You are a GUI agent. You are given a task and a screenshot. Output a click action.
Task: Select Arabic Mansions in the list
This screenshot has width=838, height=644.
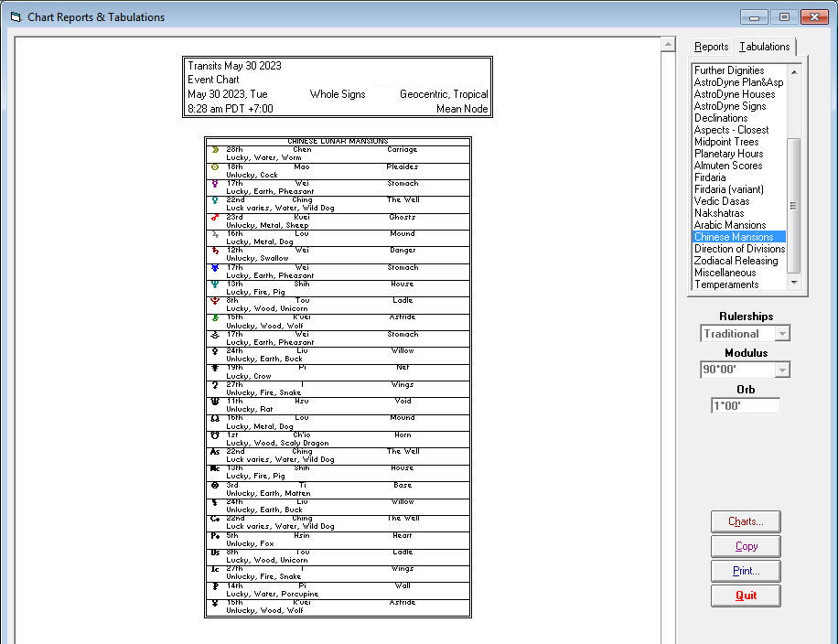[729, 225]
